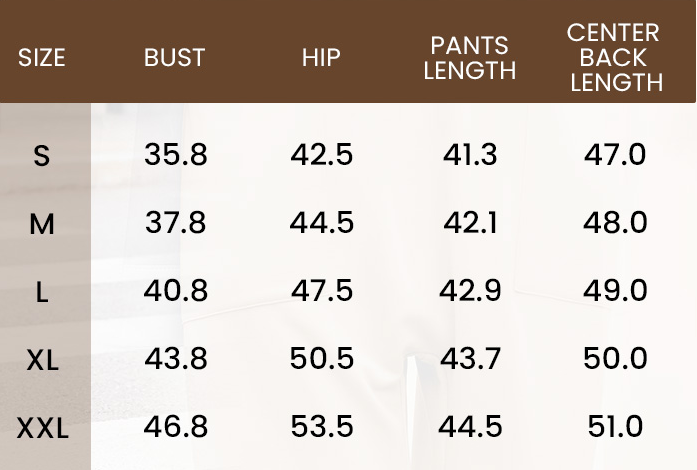697x470 pixels.
Task: Select the M size row label
Action: point(42,224)
